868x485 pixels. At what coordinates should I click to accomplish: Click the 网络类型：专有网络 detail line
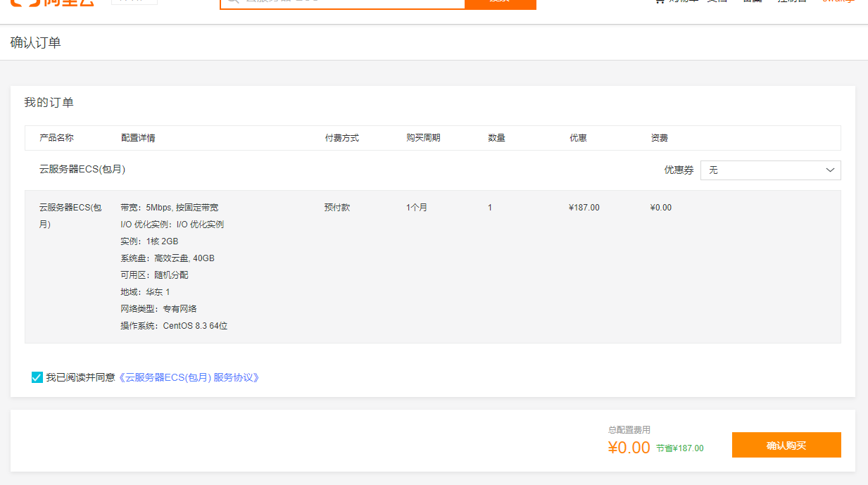coord(159,309)
